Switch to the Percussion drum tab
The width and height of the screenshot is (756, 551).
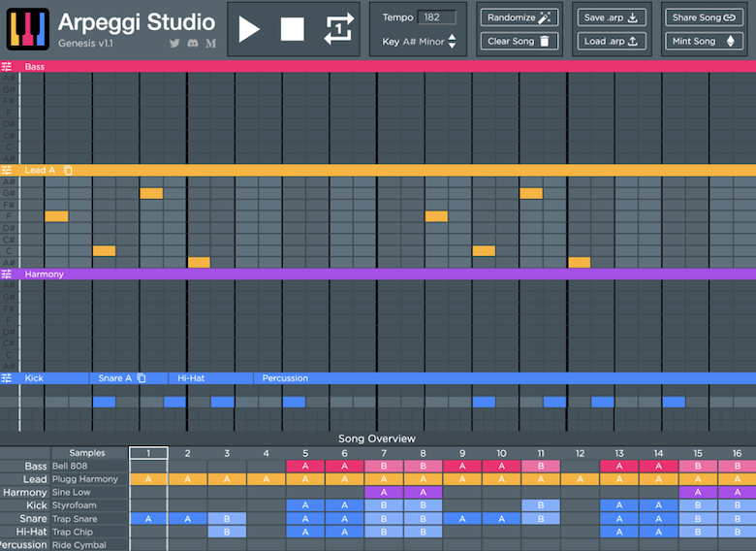pos(285,378)
